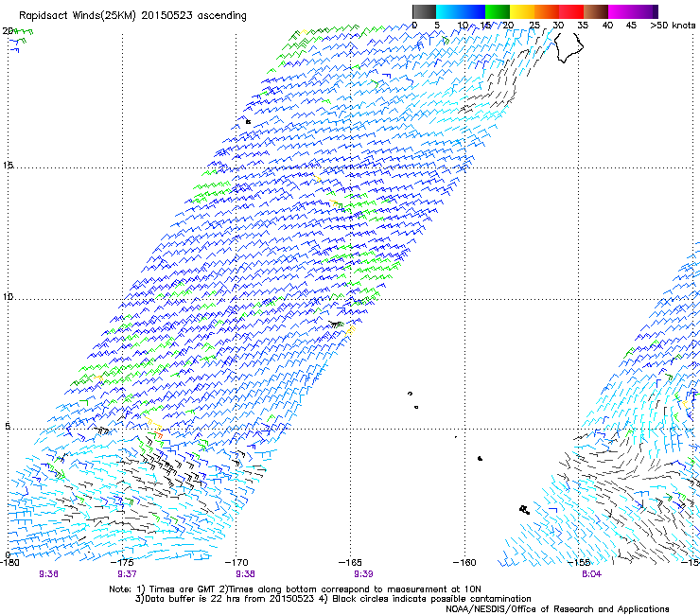Pick the red 30–35 knots color band
This screenshot has height=615, width=700.
coord(571,11)
